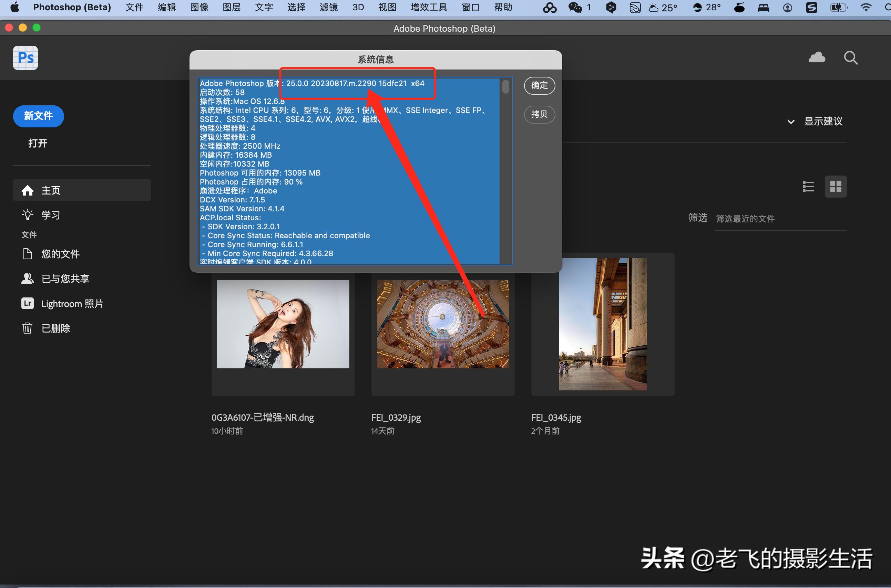The width and height of the screenshot is (891, 588).
Task: Click the search magnifier icon
Action: pos(850,58)
